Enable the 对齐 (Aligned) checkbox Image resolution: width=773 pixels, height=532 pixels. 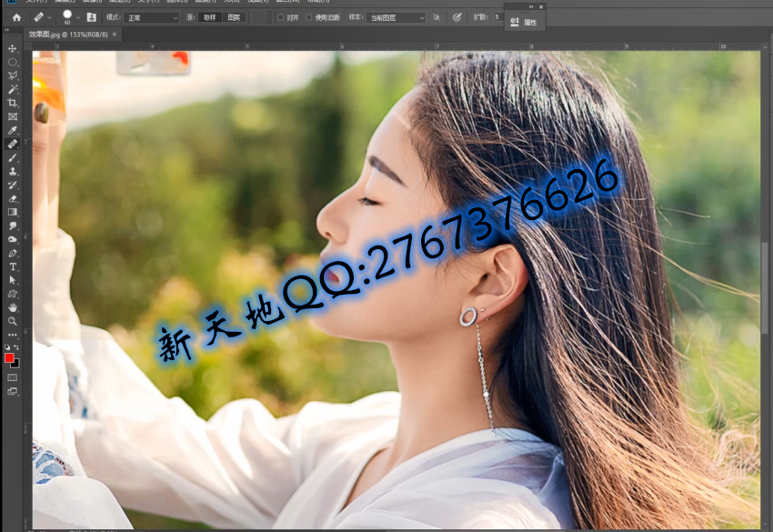pyautogui.click(x=281, y=17)
